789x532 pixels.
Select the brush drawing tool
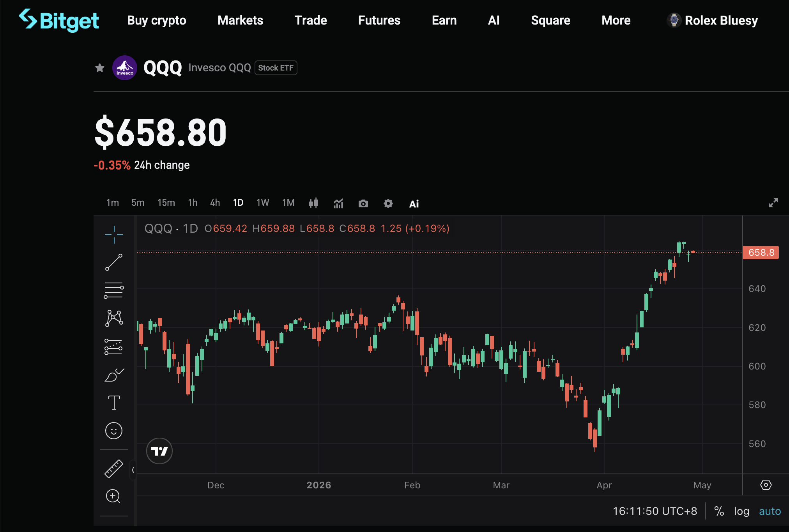tap(114, 375)
